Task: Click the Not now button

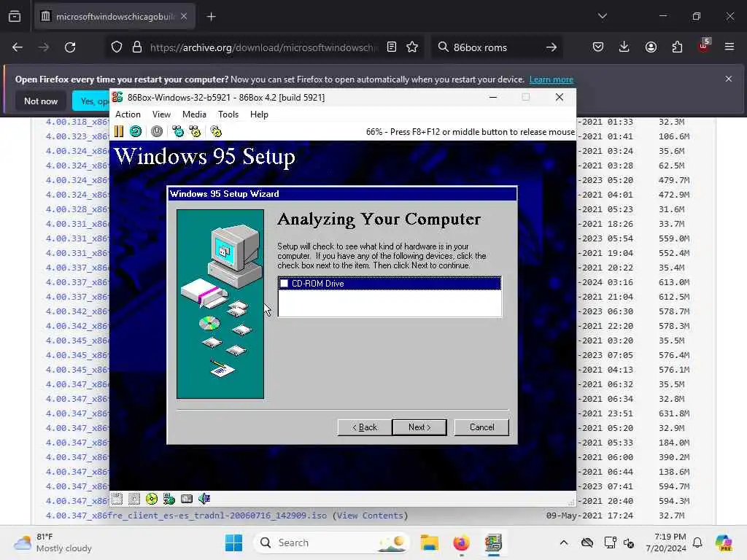Action: [41, 101]
